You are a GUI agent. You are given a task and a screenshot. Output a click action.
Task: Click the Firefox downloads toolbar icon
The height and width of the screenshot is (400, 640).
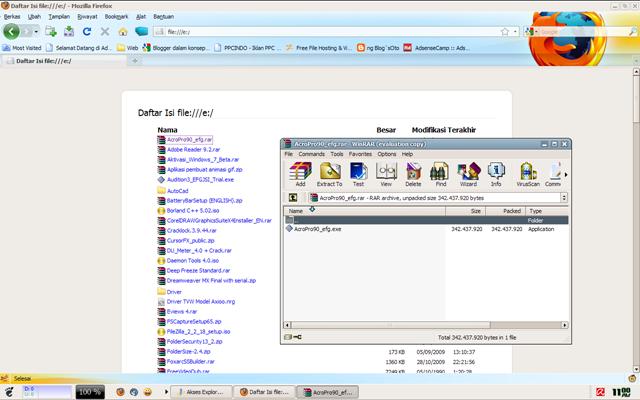(69, 31)
